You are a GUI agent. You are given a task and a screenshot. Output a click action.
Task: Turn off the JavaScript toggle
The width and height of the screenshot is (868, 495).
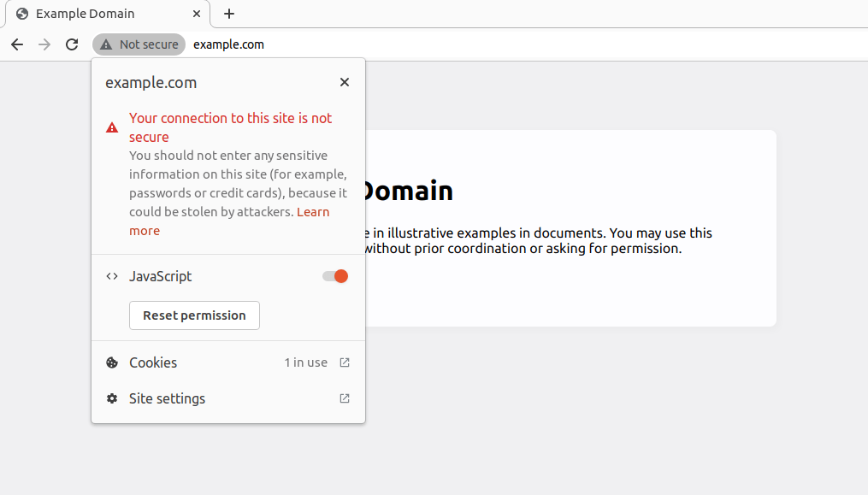335,276
